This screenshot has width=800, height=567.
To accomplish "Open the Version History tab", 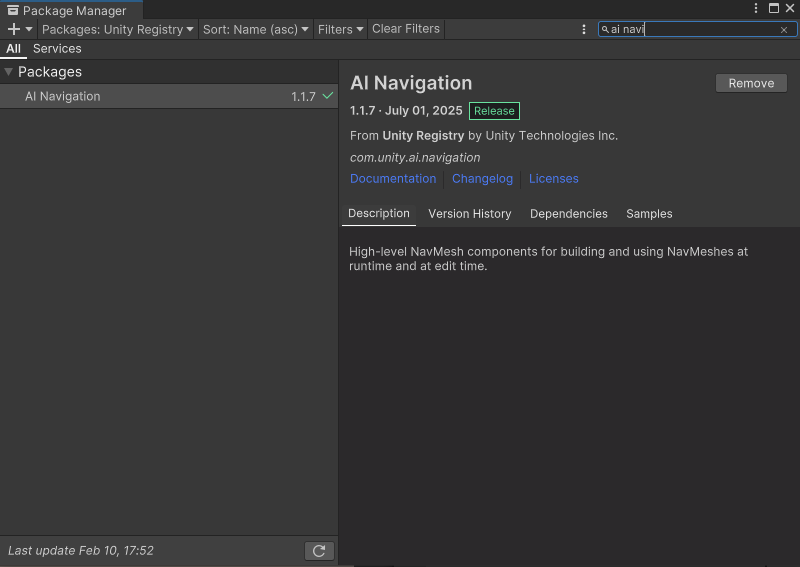I will click(469, 214).
